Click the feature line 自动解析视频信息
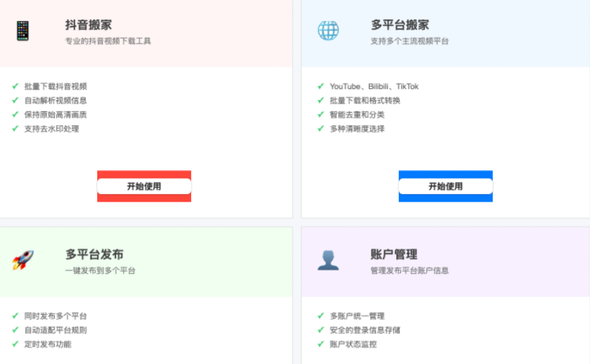The height and width of the screenshot is (364, 590). coord(56,101)
